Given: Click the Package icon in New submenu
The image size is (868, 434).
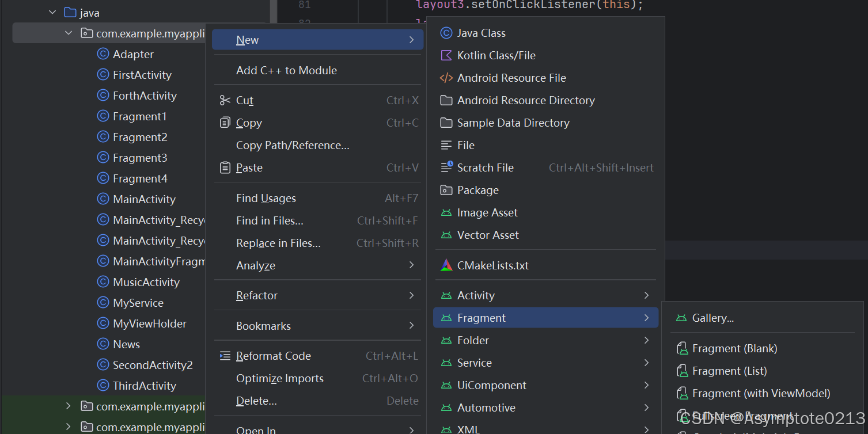Looking at the screenshot, I should (446, 190).
